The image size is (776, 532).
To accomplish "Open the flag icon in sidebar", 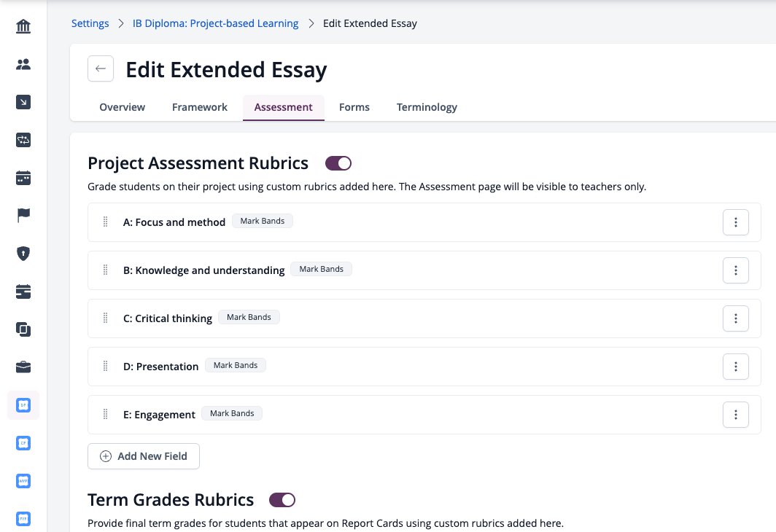I will click(x=23, y=216).
